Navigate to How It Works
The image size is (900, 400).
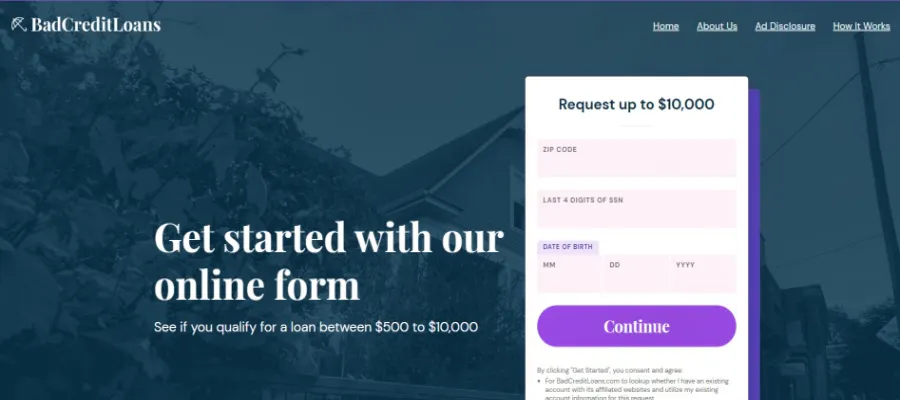pos(861,26)
